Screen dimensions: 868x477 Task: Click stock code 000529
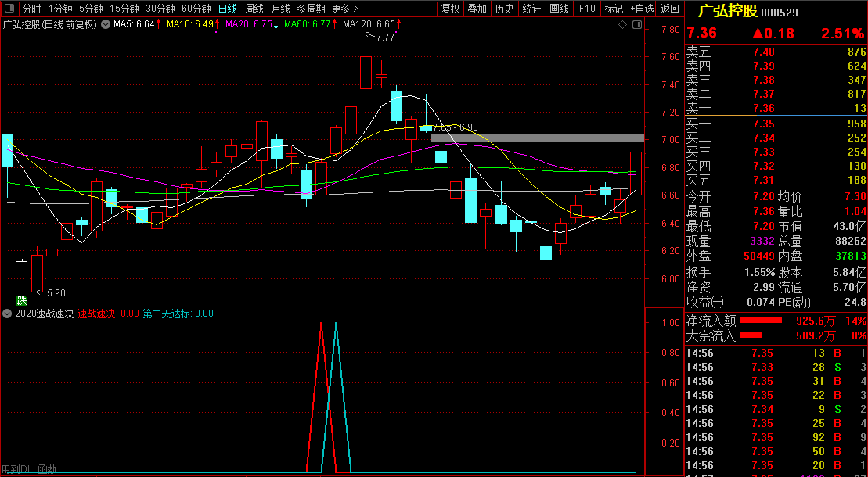(780, 13)
